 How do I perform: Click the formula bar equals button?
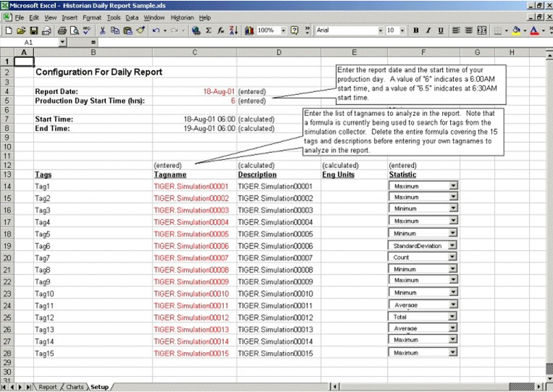(x=93, y=42)
